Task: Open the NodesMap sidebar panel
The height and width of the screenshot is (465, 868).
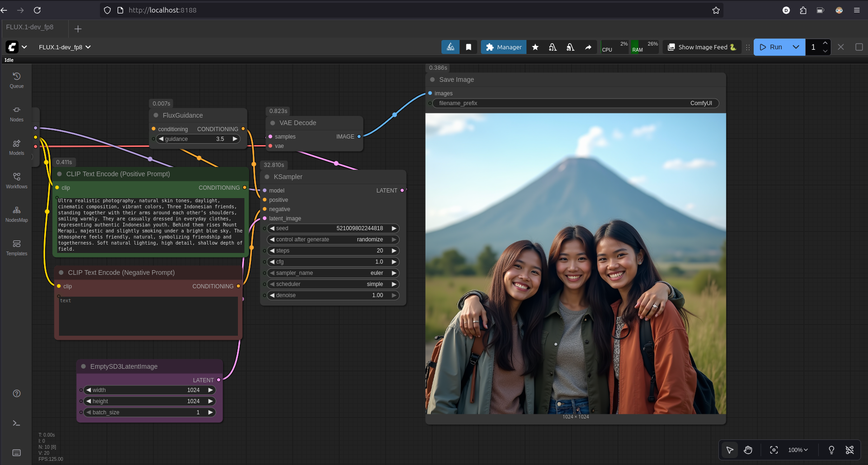Action: [17, 214]
